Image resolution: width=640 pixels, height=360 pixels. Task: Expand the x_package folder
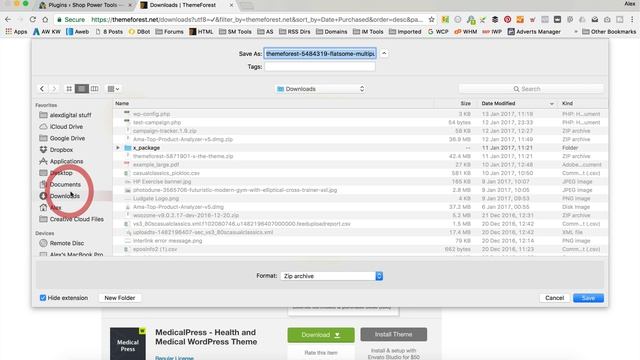[118, 148]
